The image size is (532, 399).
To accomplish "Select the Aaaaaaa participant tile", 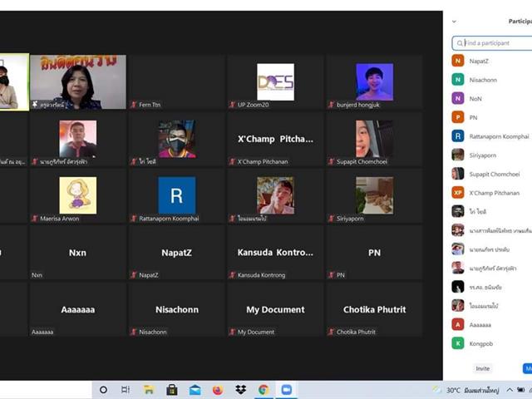I will click(78, 309).
